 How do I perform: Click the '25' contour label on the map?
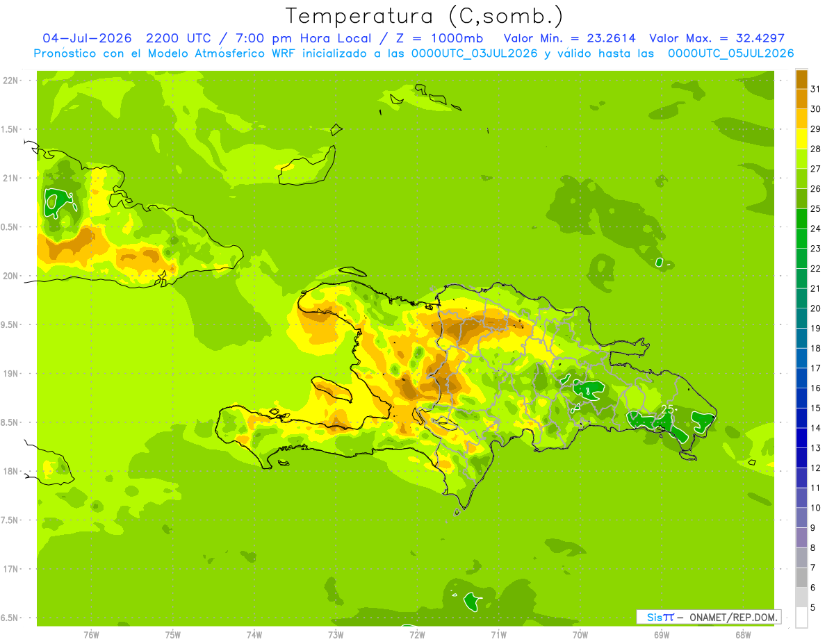pos(667,409)
